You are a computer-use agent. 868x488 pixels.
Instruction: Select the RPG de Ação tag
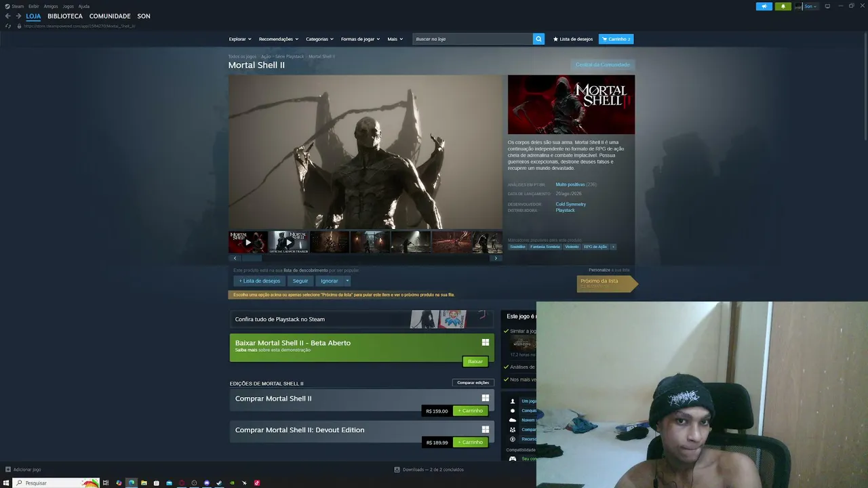click(595, 247)
